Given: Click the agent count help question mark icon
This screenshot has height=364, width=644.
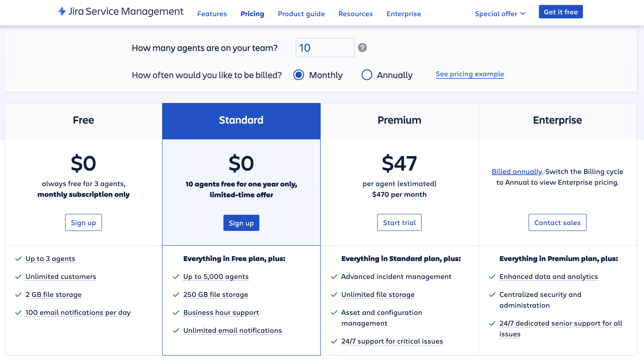Looking at the screenshot, I should (362, 47).
